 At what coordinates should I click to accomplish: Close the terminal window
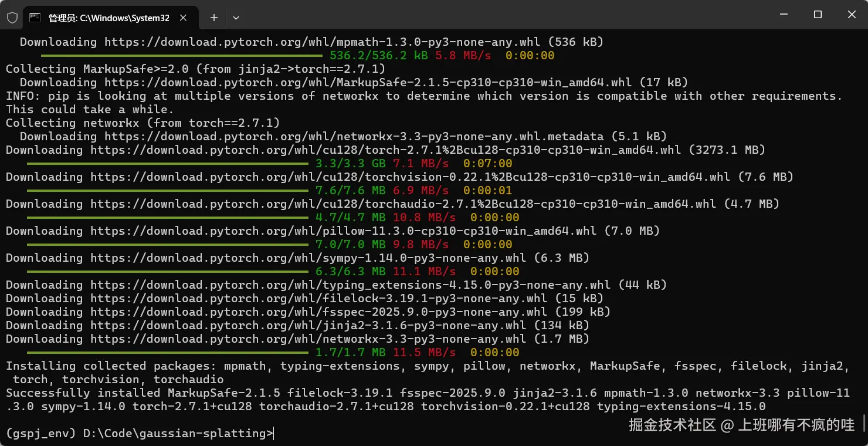click(x=852, y=15)
